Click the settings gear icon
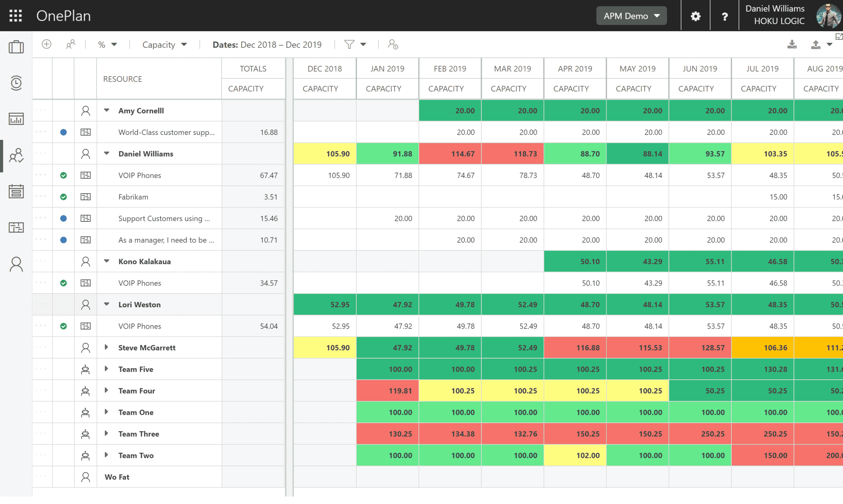 [x=695, y=16]
